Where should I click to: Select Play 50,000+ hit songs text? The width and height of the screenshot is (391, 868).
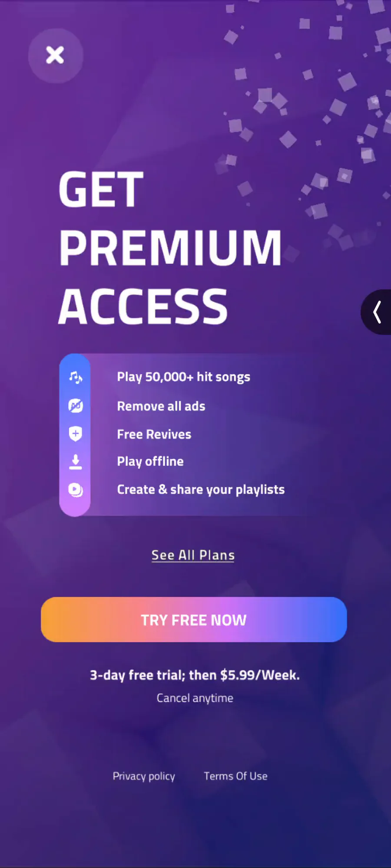pos(183,377)
